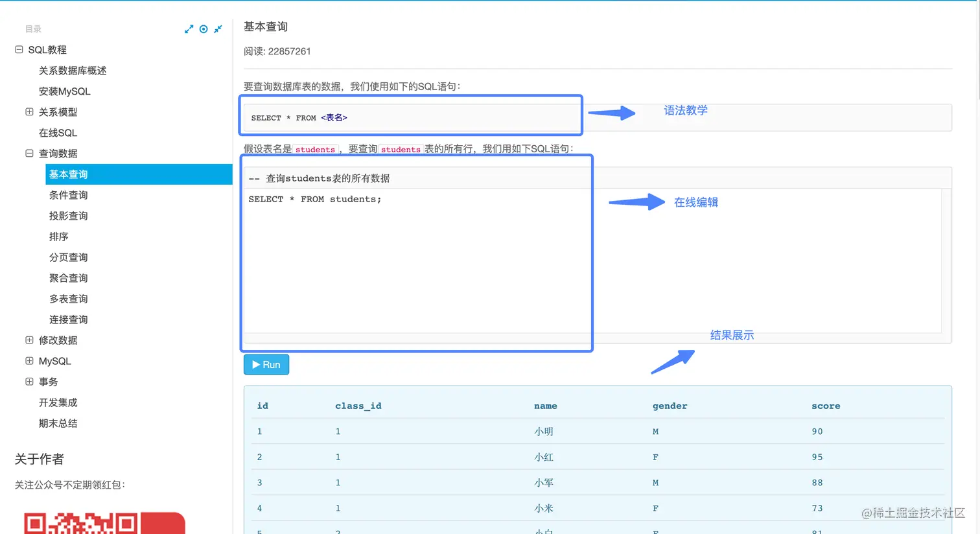The height and width of the screenshot is (534, 980).
Task: Click the SQL教程 root label
Action: tap(47, 50)
